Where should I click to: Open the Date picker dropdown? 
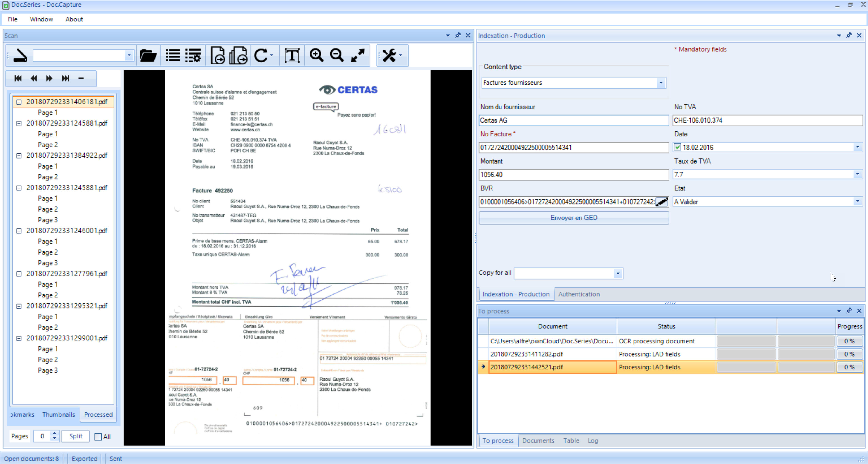858,147
